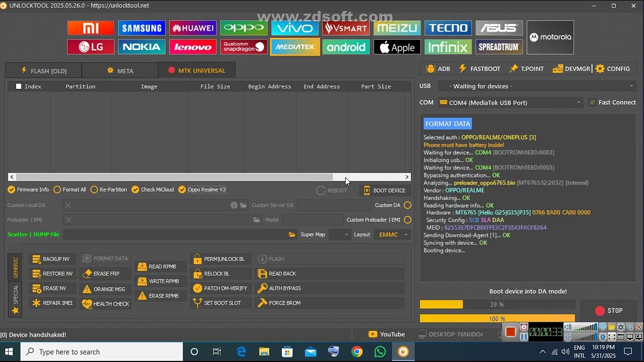Switch to the FLASH [OLD] tab
Viewport: 644px width, 362px height.
click(43, 70)
